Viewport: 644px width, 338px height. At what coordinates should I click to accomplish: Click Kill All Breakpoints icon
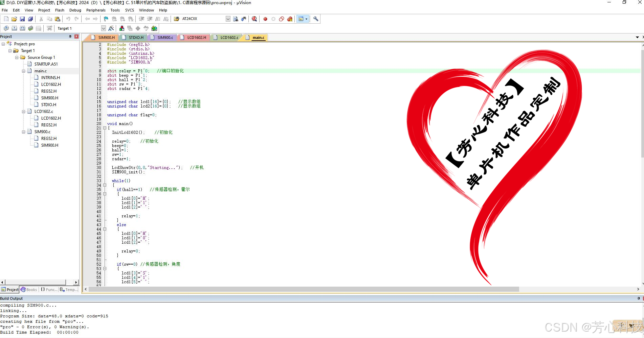click(x=290, y=19)
